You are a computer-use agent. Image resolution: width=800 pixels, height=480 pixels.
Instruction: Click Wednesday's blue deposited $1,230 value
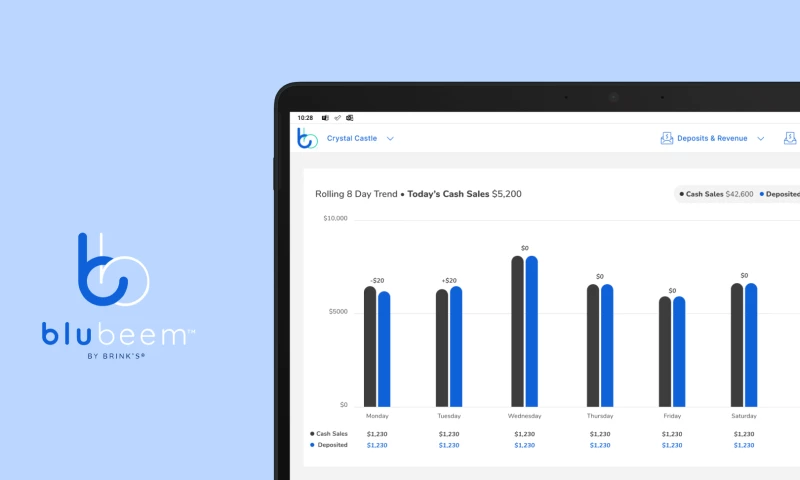[525, 445]
